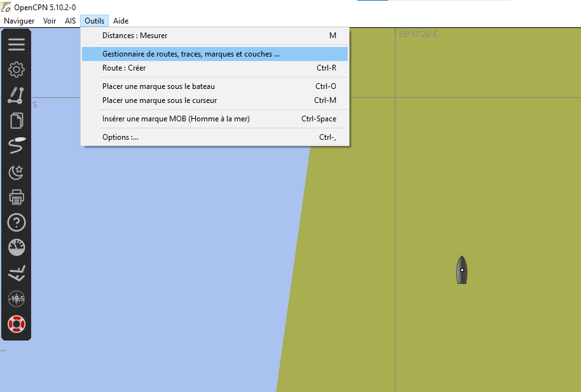Choose 'Route : Créer' from the menu
Image resolution: width=581 pixels, height=392 pixels.
[x=124, y=68]
